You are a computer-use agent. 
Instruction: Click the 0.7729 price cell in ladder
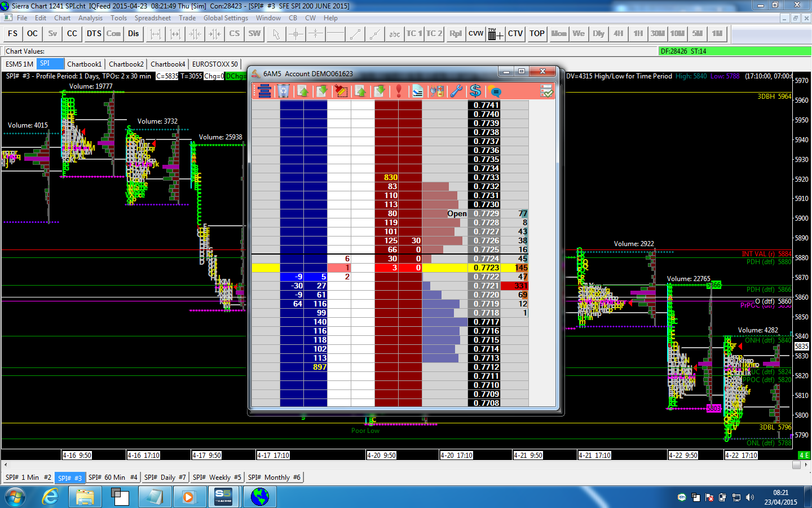[484, 214]
